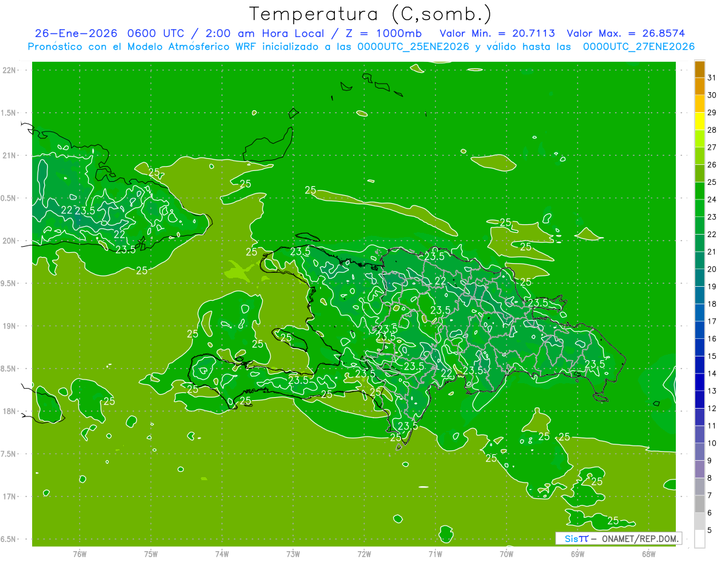The width and height of the screenshot is (728, 562).
Task: Click the gray legend swatch between 6 and 7
Action: pos(699,504)
